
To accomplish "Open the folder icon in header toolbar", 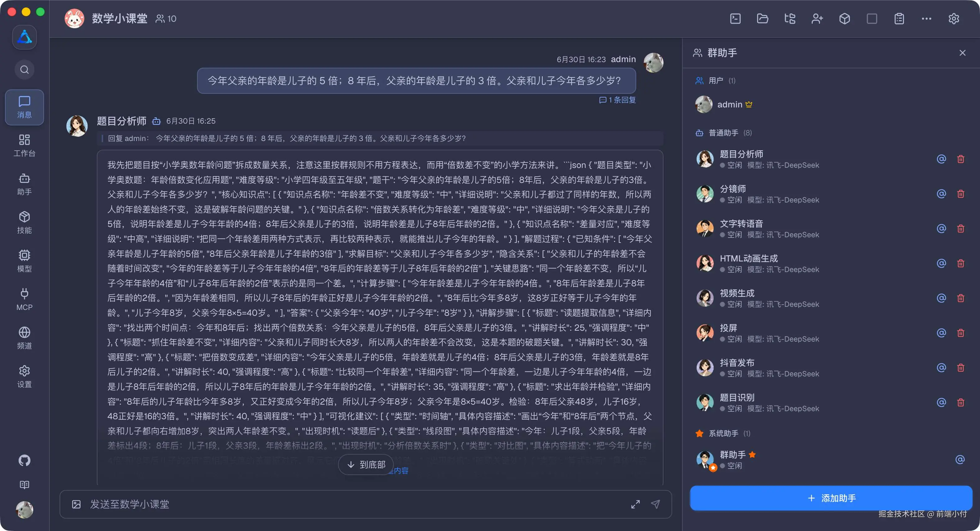I will tap(762, 19).
